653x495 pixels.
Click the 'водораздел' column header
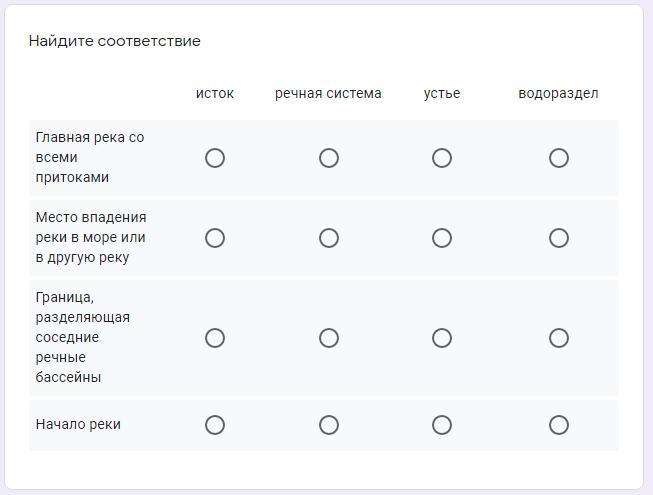point(558,93)
